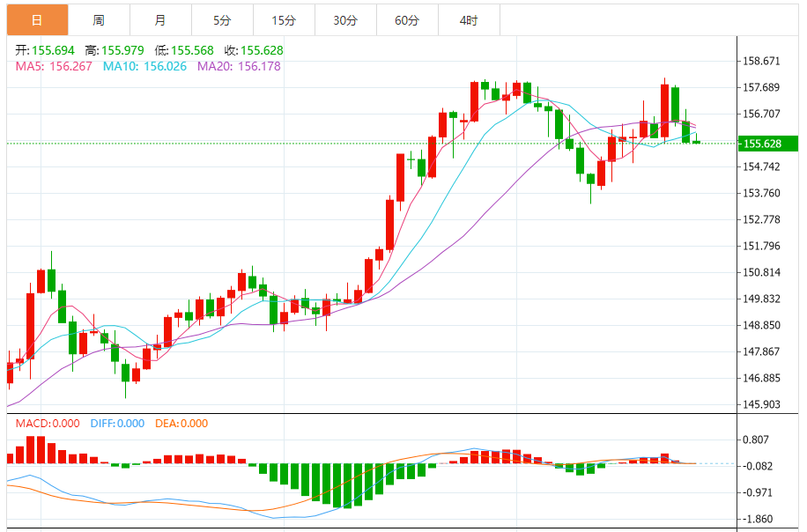The width and height of the screenshot is (807, 532).
Task: Click the open price value 155.694
Action: (53, 50)
